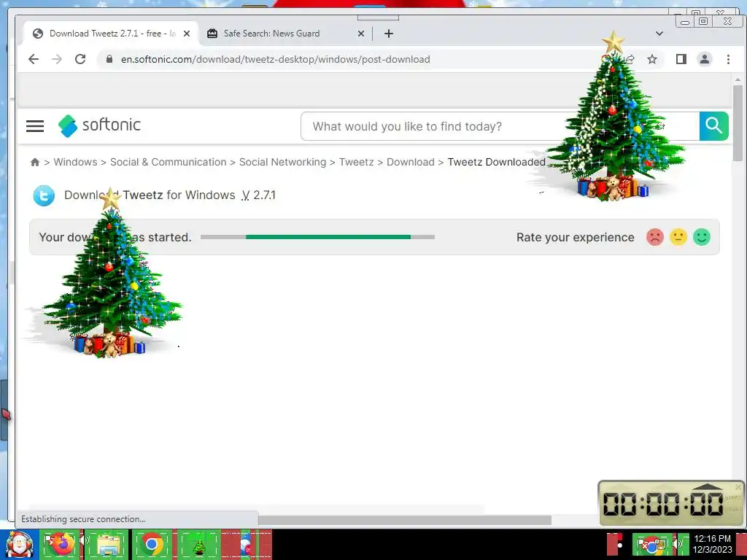Click the browser forward arrow

point(57,59)
